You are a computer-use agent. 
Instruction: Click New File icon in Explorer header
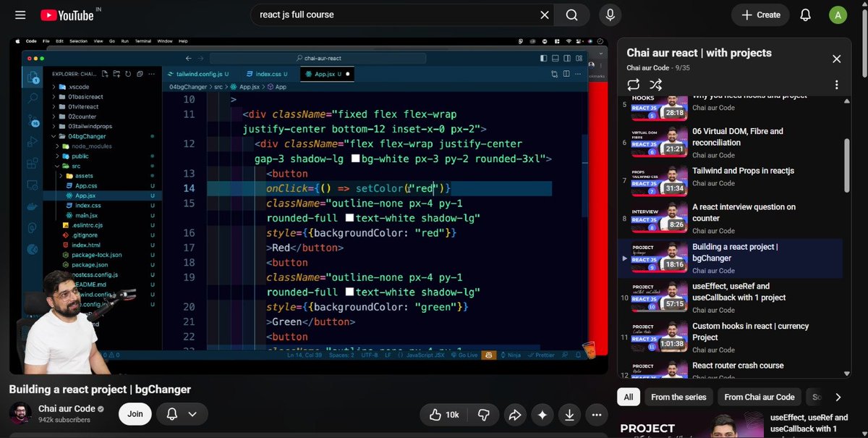tap(105, 73)
